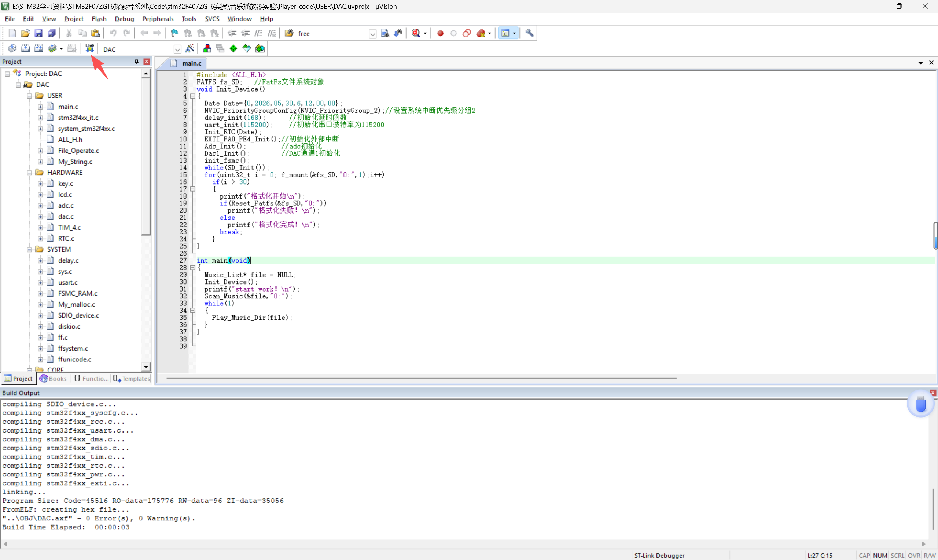This screenshot has width=938, height=560.
Task: Open the Window layout button
Action: pos(505,33)
